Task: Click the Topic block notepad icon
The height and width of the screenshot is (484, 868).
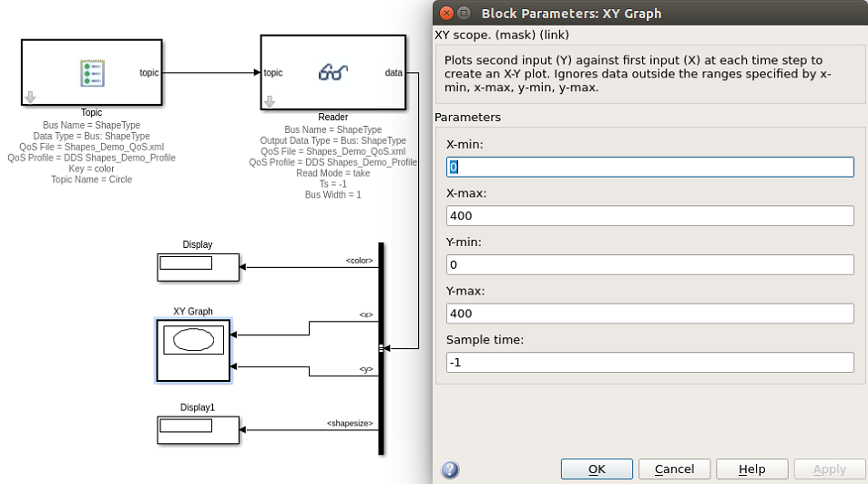Action: click(x=92, y=73)
